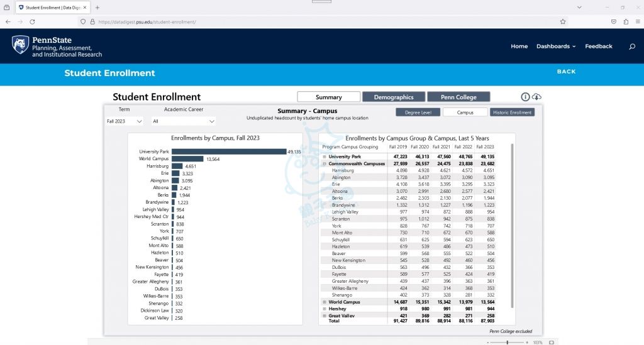Image resolution: width=644 pixels, height=345 pixels.
Task: Click the Fall 2019 column header
Action: [397, 147]
